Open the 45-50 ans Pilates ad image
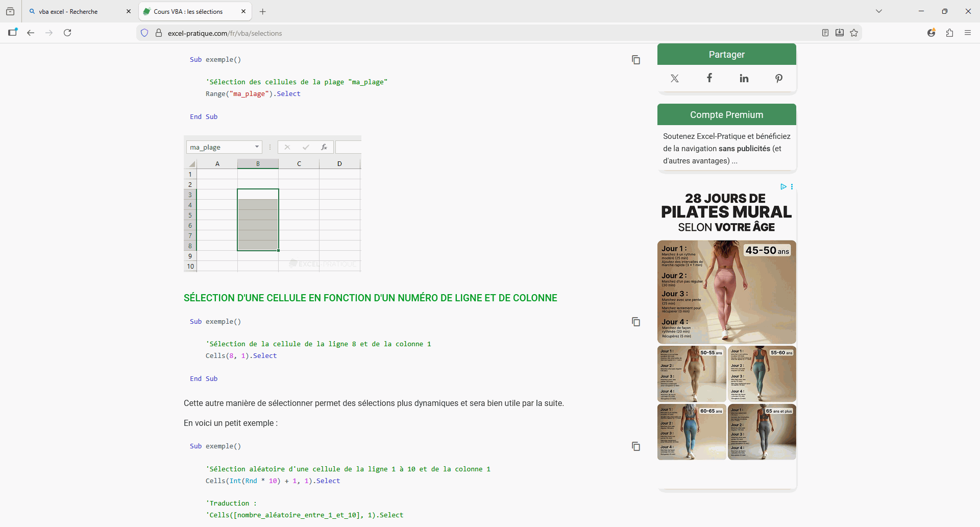Image resolution: width=980 pixels, height=527 pixels. (x=726, y=292)
